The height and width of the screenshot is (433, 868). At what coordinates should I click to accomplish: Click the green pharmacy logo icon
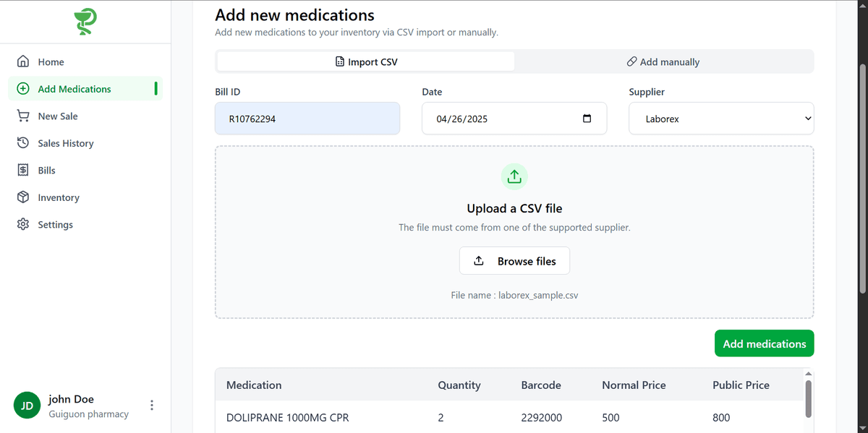click(85, 22)
